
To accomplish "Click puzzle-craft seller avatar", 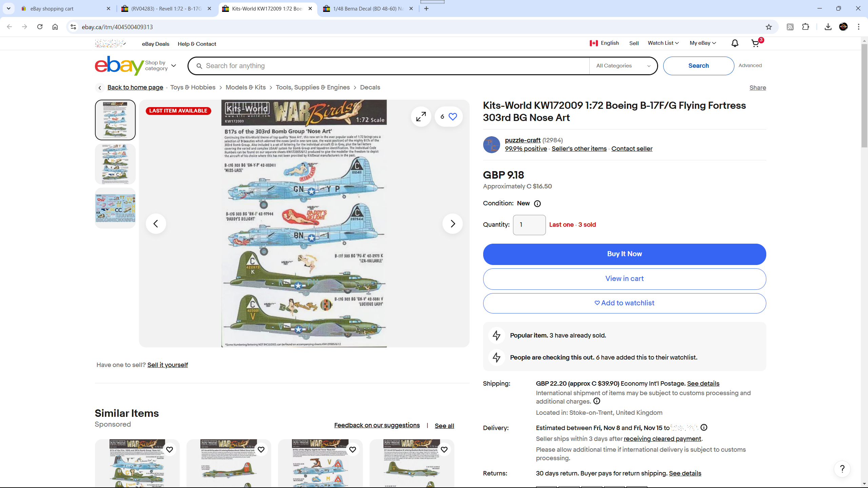I will coord(491,145).
